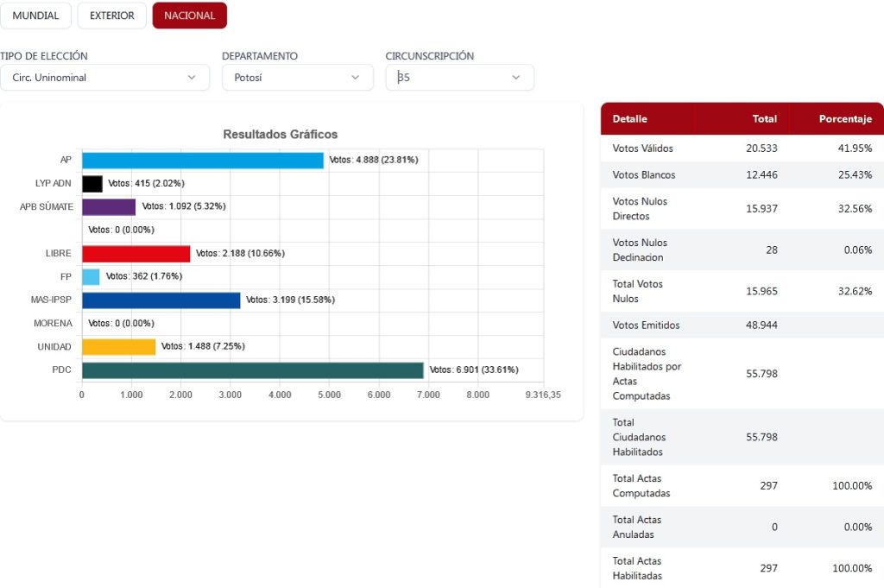Open the Circunscripción dropdown showing 35
The width and height of the screenshot is (884, 588).
pyautogui.click(x=459, y=78)
